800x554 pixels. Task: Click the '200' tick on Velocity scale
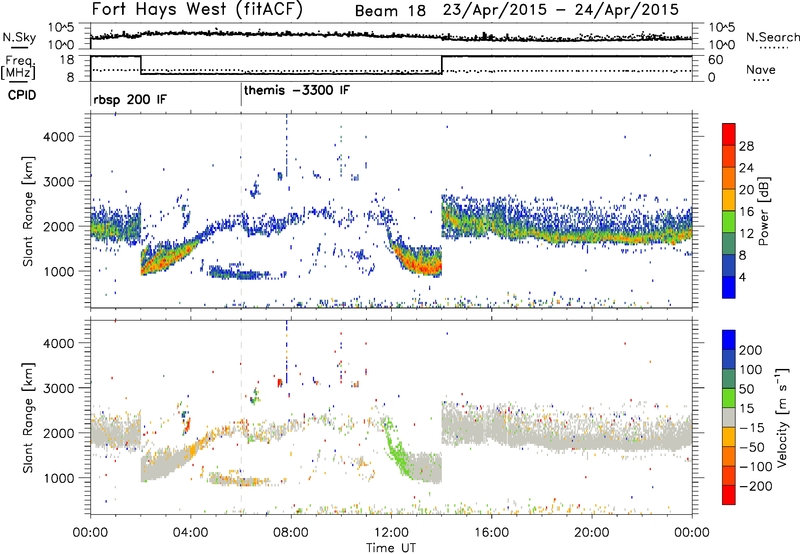pos(751,350)
